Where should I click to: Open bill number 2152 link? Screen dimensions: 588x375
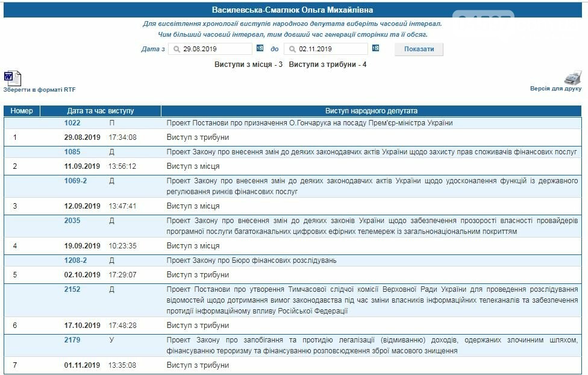tap(72, 289)
